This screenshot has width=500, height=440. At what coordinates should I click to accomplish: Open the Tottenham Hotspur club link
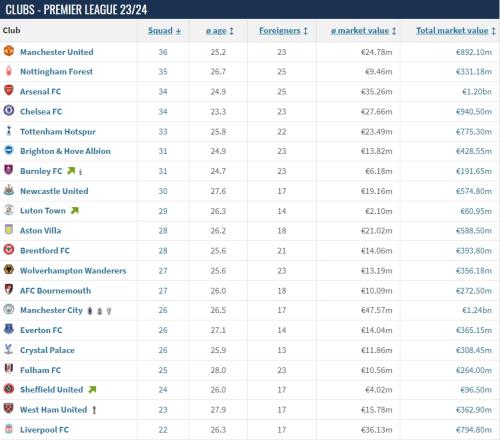(x=58, y=132)
